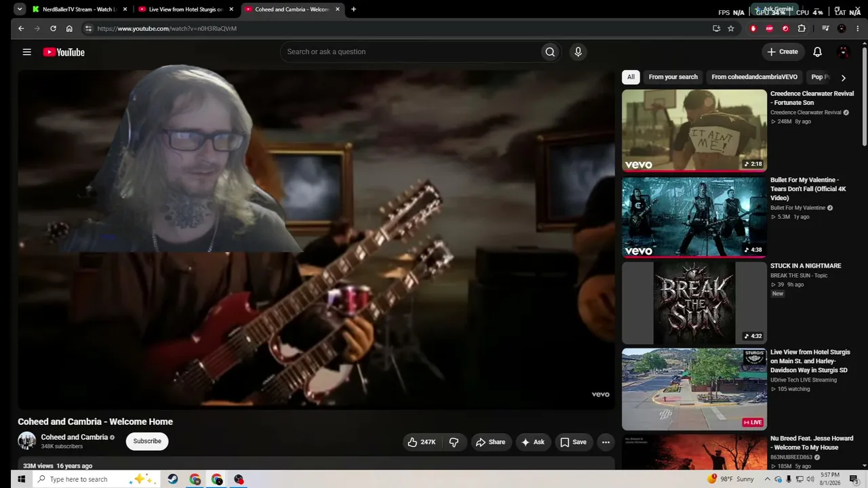Open the Chrome three-dot menu
868x488 pixels.
tap(858, 28)
